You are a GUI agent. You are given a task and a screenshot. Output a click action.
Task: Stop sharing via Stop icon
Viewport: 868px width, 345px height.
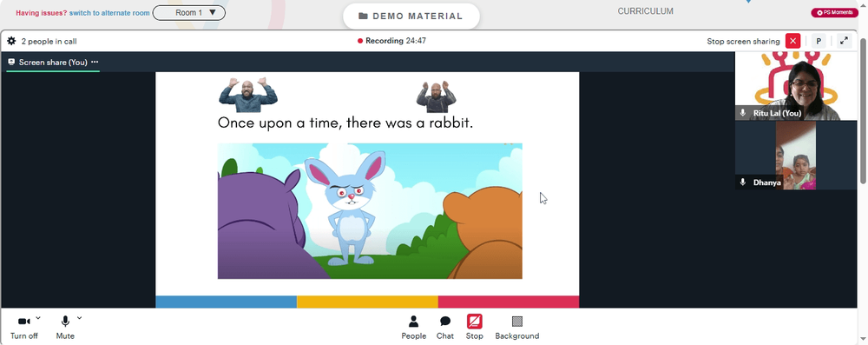[475, 322]
